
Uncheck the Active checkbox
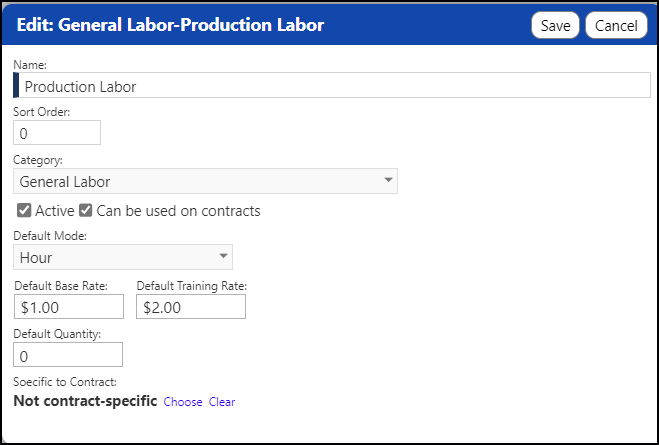coord(24,210)
